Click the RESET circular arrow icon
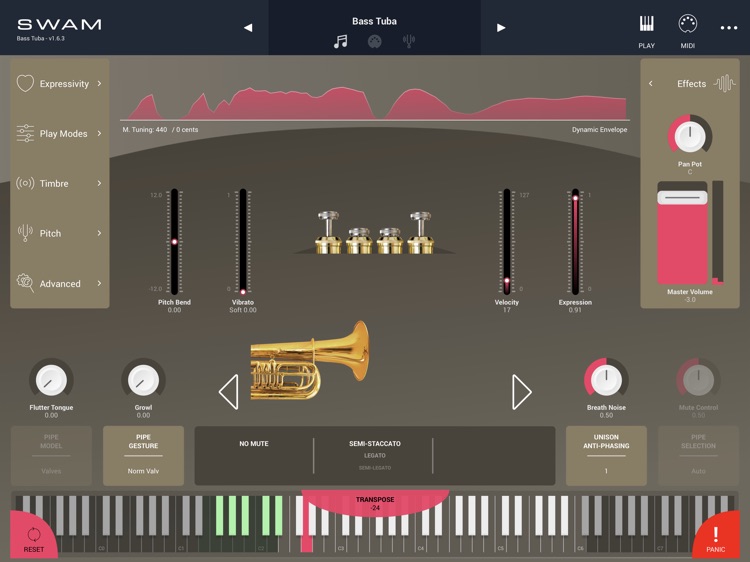The height and width of the screenshot is (562, 750). (x=33, y=534)
